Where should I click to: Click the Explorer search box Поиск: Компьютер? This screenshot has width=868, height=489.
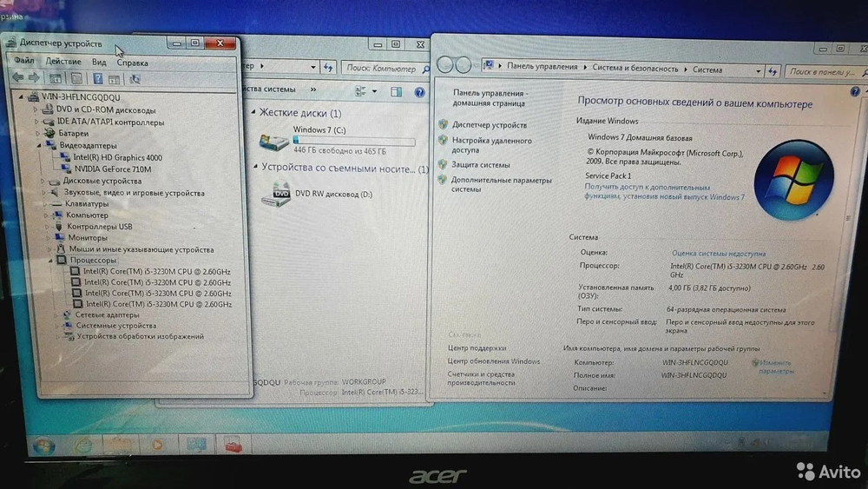[x=385, y=68]
